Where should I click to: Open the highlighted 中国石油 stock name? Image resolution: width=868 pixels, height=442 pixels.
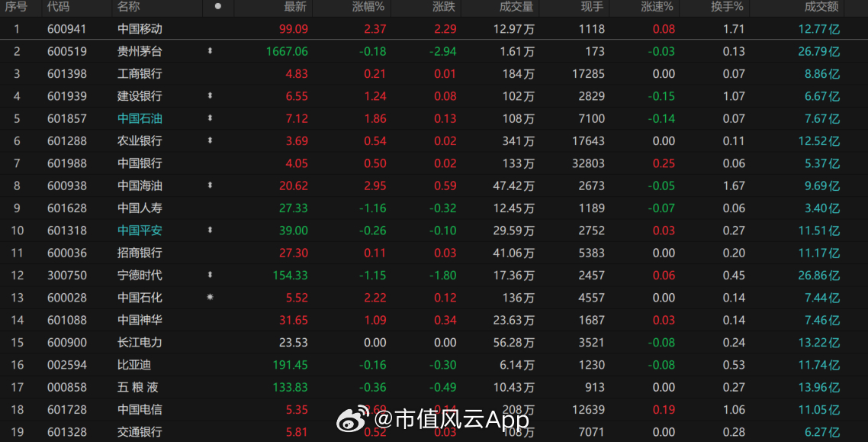click(140, 118)
